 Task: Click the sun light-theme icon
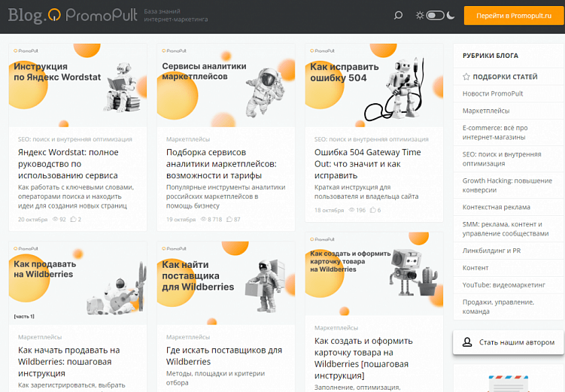[x=420, y=16]
